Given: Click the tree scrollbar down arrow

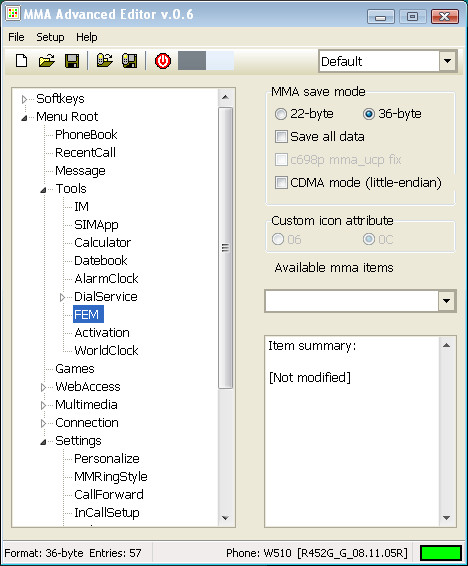Looking at the screenshot, I should click(x=226, y=518).
